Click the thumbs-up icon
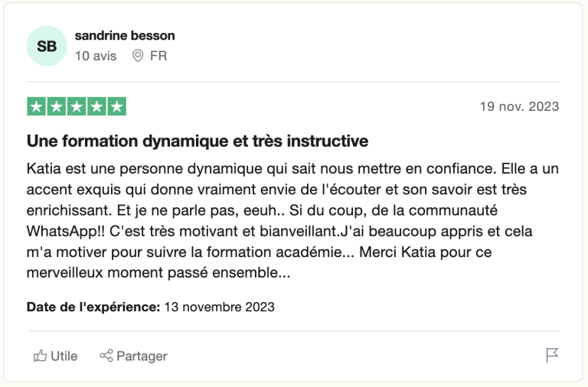The width and height of the screenshot is (588, 387). (x=40, y=356)
